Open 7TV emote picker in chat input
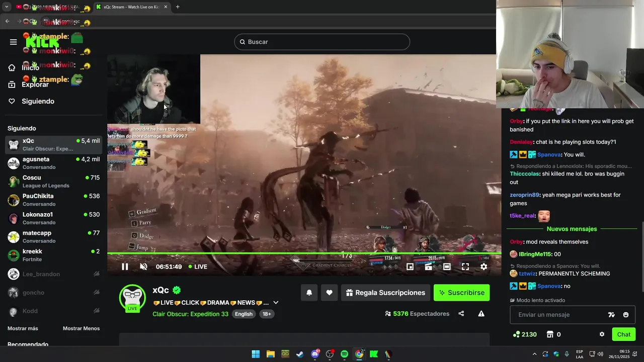This screenshot has height=362, width=644. tap(611, 315)
